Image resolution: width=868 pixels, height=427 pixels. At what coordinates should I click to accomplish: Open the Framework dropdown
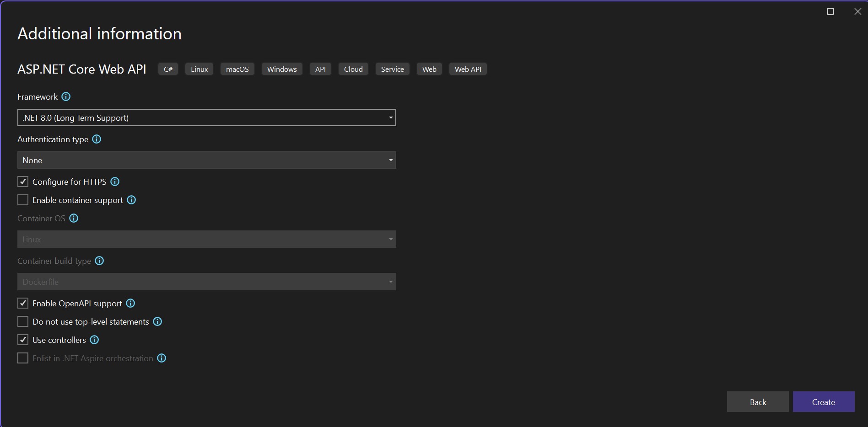click(206, 117)
